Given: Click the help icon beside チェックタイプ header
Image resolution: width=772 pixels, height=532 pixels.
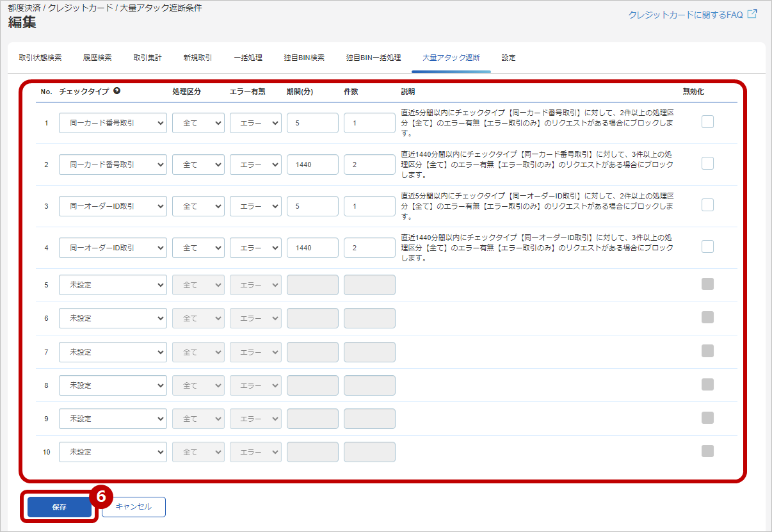Looking at the screenshot, I should tap(117, 91).
